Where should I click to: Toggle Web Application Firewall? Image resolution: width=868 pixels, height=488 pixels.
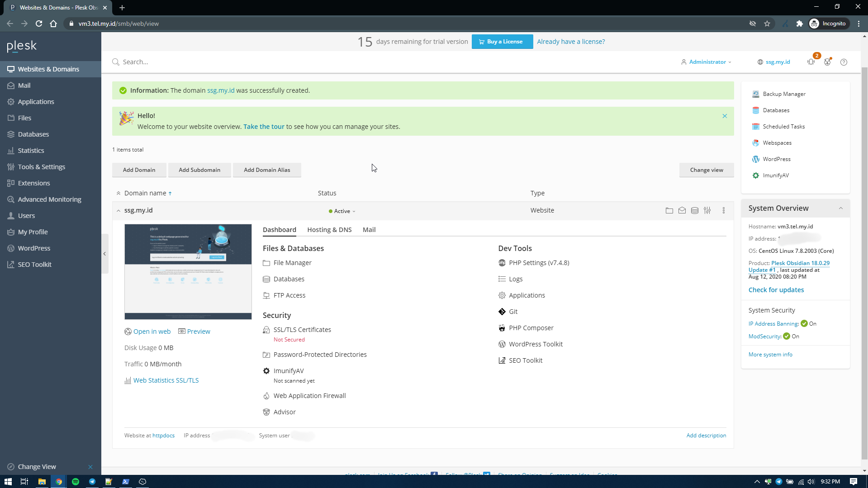[309, 395]
